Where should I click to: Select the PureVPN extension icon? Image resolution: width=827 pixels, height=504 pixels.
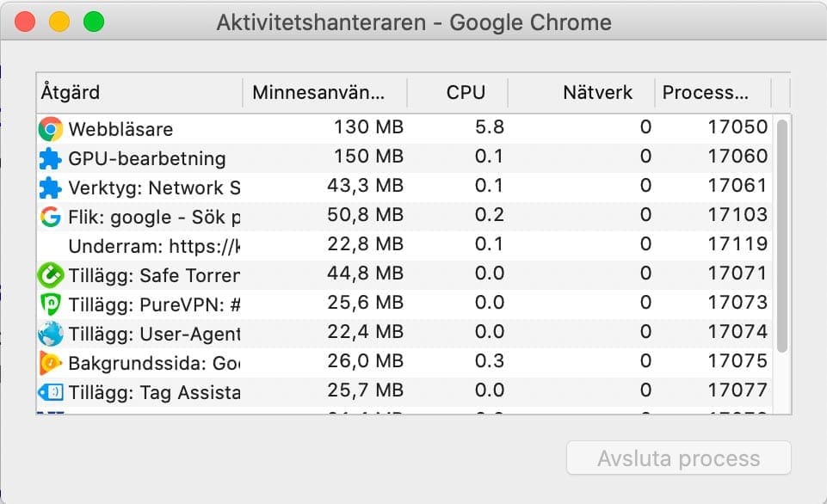coord(51,304)
